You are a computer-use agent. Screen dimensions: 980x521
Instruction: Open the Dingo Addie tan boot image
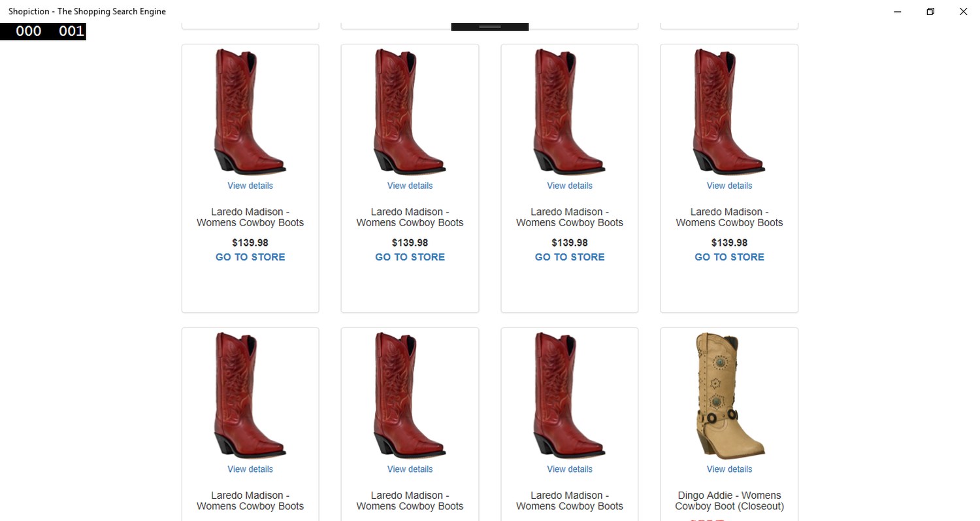pyautogui.click(x=729, y=396)
